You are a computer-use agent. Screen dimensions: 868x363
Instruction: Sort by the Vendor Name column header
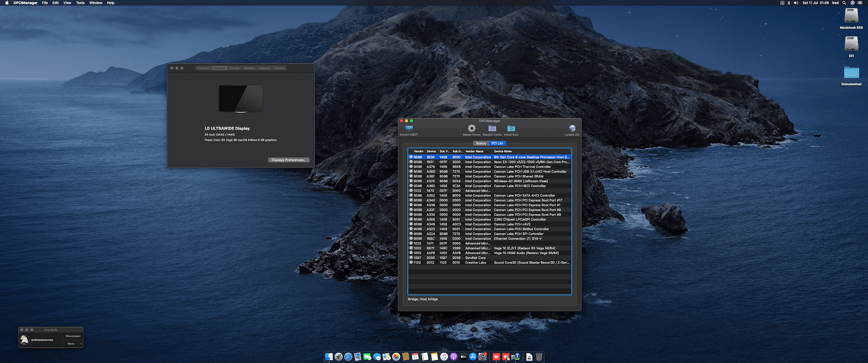(x=474, y=151)
